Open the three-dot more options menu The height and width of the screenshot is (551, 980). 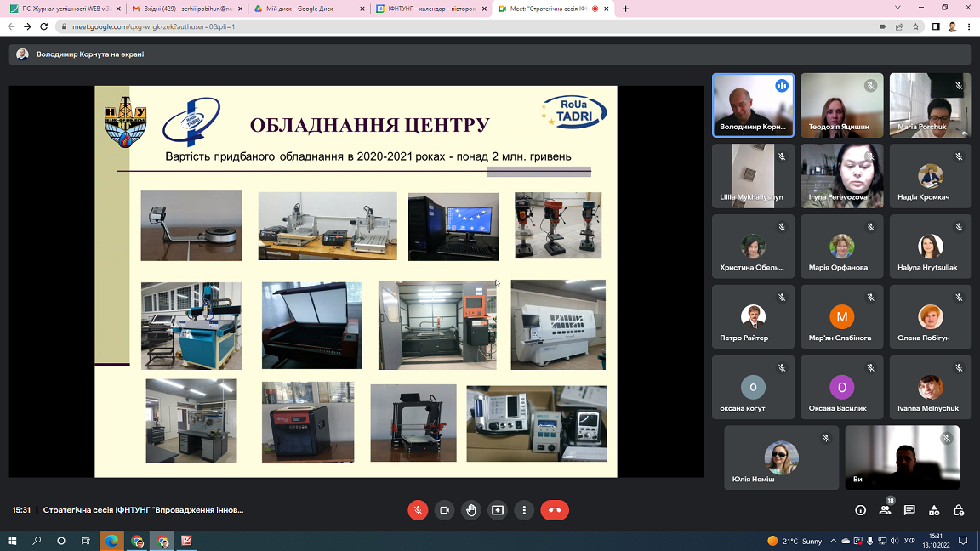coord(524,510)
